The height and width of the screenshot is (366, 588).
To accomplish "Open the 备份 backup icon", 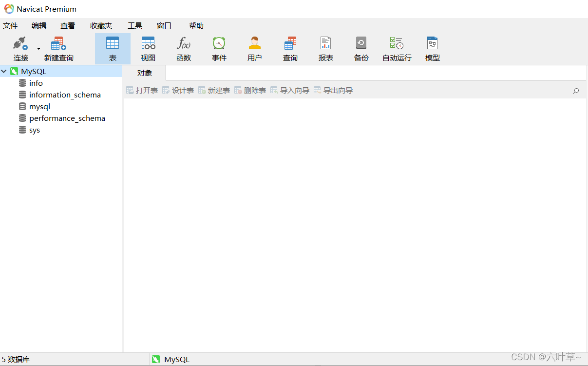I will click(361, 48).
